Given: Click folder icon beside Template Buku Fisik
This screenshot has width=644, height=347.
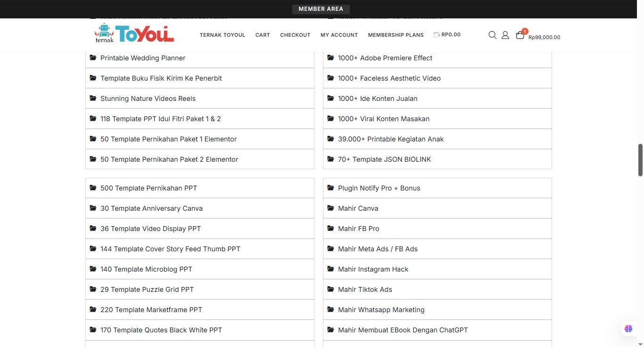Looking at the screenshot, I should coord(93,78).
